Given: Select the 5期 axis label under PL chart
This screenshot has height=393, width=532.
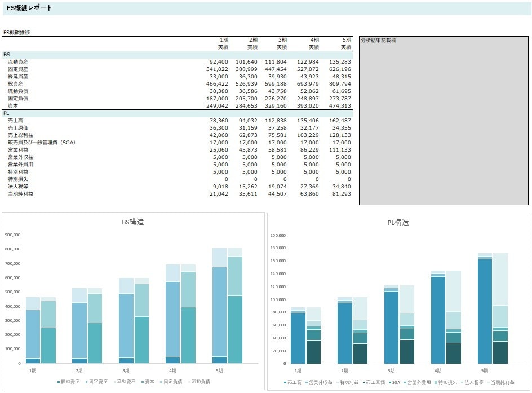Looking at the screenshot, I should [x=485, y=370].
